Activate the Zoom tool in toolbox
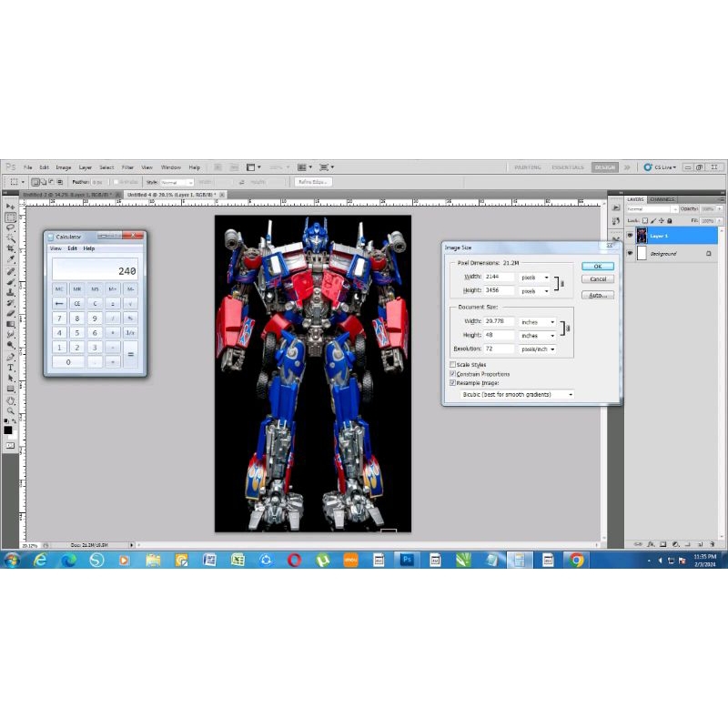728x728 pixels. pos(11,411)
